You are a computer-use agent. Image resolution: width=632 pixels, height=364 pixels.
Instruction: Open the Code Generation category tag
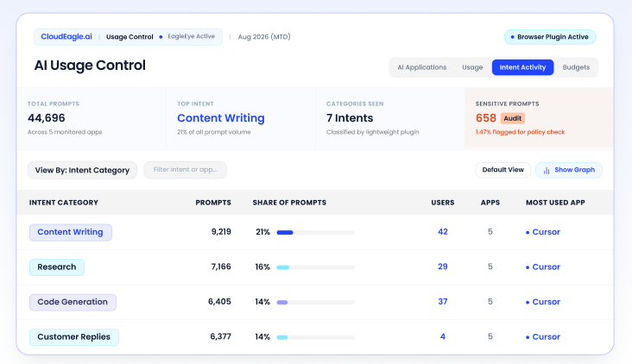pyautogui.click(x=73, y=303)
